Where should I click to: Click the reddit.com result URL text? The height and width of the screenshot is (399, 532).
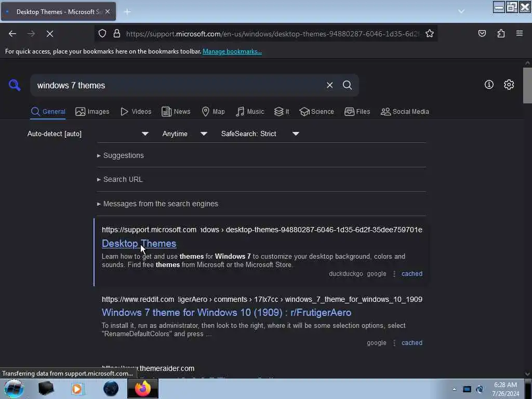pyautogui.click(x=262, y=299)
